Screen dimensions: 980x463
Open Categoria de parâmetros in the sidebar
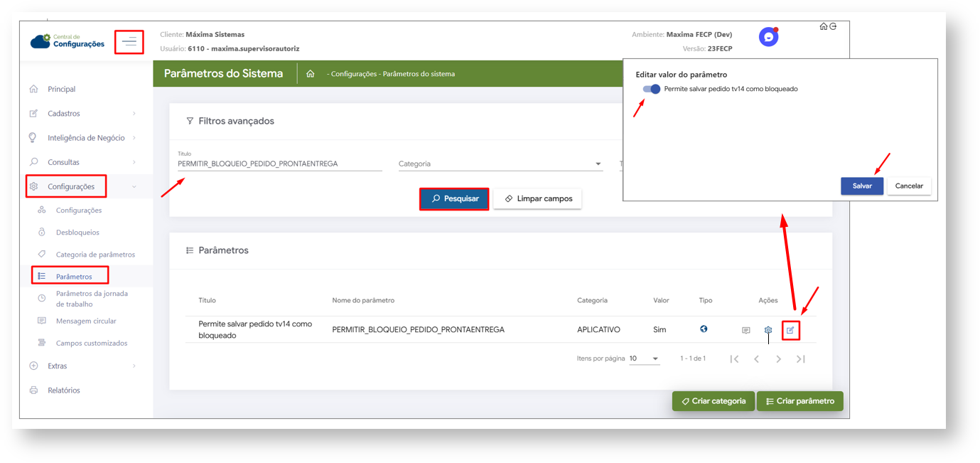pyautogui.click(x=95, y=254)
